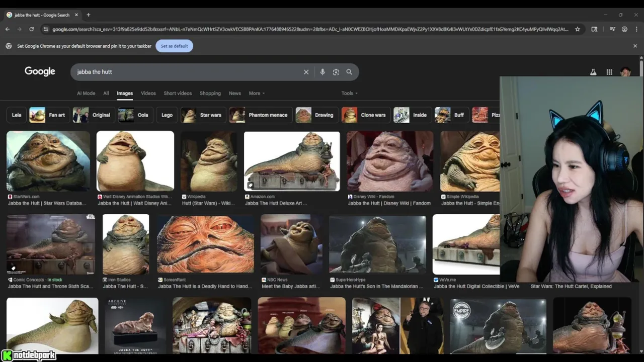Filter images by the Oola chip

click(135, 115)
